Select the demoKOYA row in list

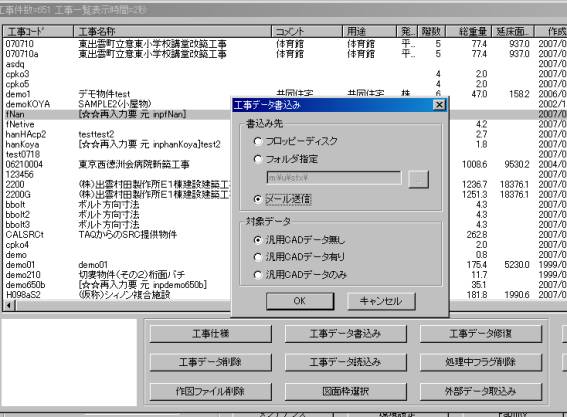tap(116, 104)
